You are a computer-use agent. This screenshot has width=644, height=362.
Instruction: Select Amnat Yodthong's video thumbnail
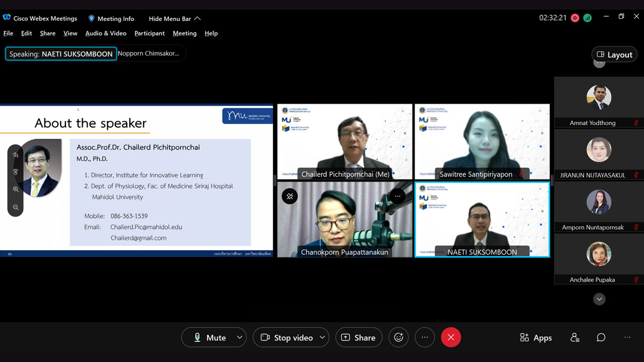pyautogui.click(x=599, y=102)
